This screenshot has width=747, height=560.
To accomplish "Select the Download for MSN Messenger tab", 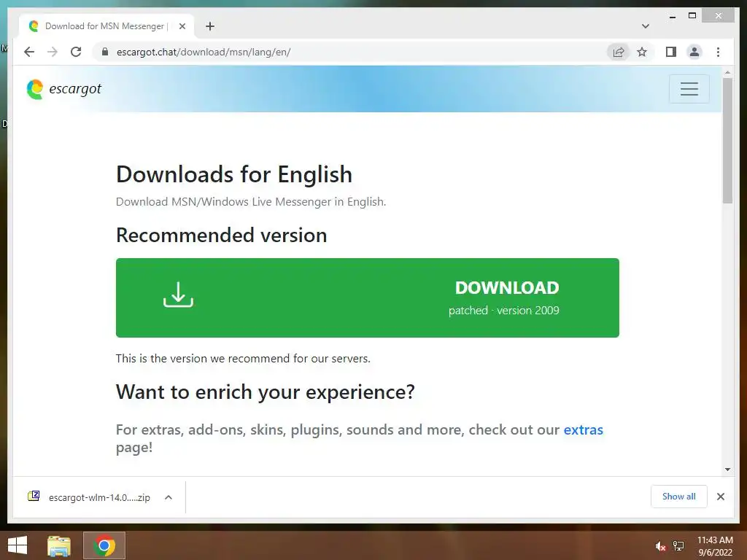I will point(107,26).
